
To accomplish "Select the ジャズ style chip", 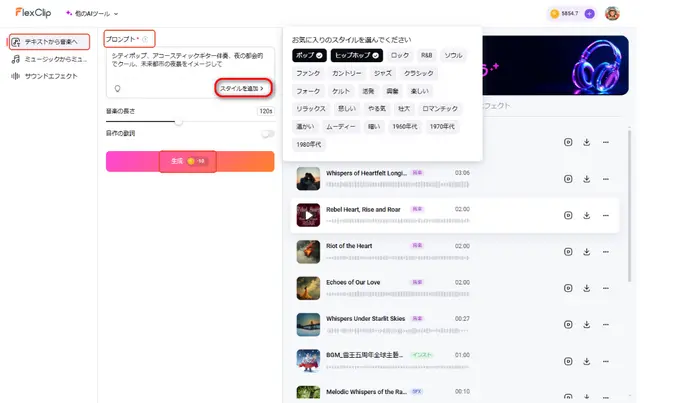I will pos(383,73).
